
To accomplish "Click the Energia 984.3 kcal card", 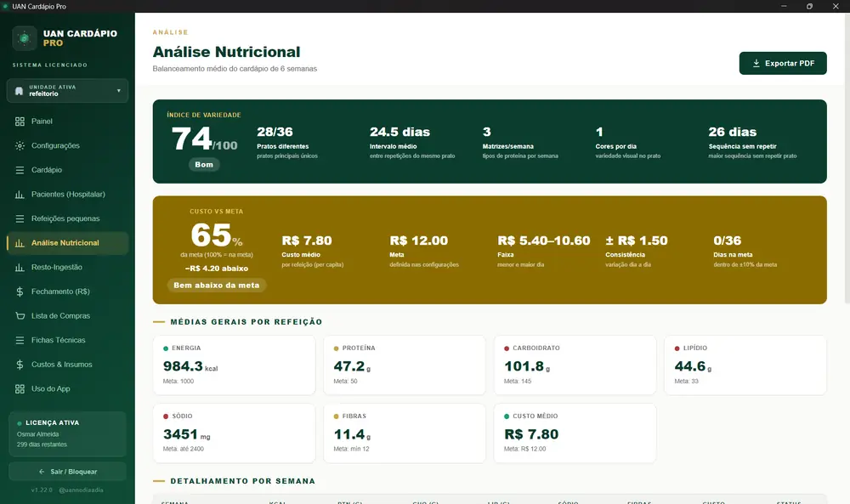I will 235,365.
